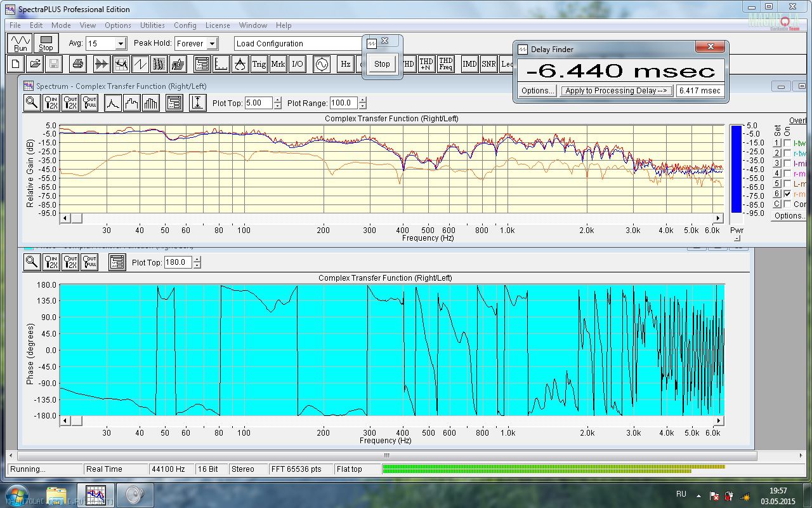Click Options button in Delay Finder

click(538, 91)
